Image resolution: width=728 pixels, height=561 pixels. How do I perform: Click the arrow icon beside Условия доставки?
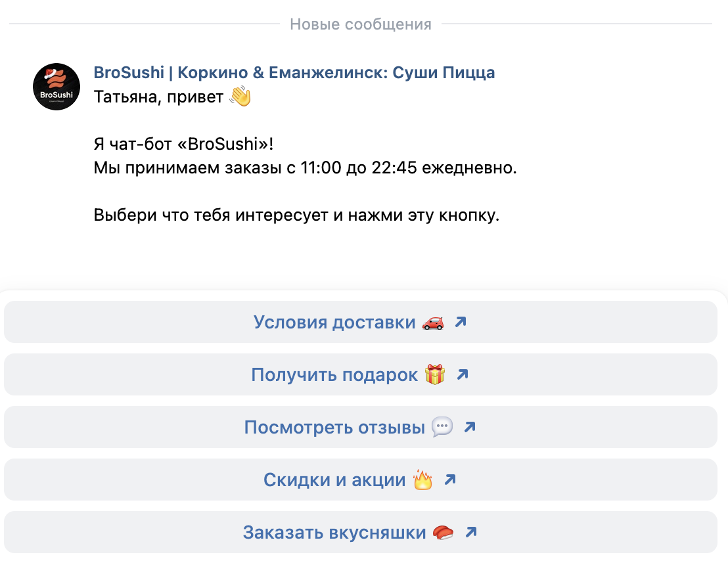pos(461,322)
